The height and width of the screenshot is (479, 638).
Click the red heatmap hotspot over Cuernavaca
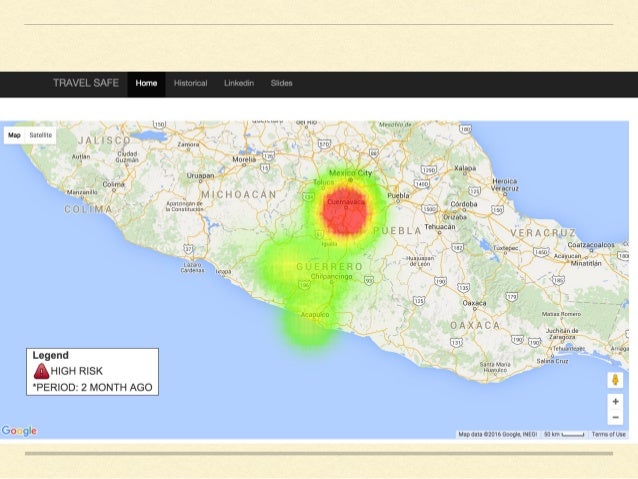346,211
